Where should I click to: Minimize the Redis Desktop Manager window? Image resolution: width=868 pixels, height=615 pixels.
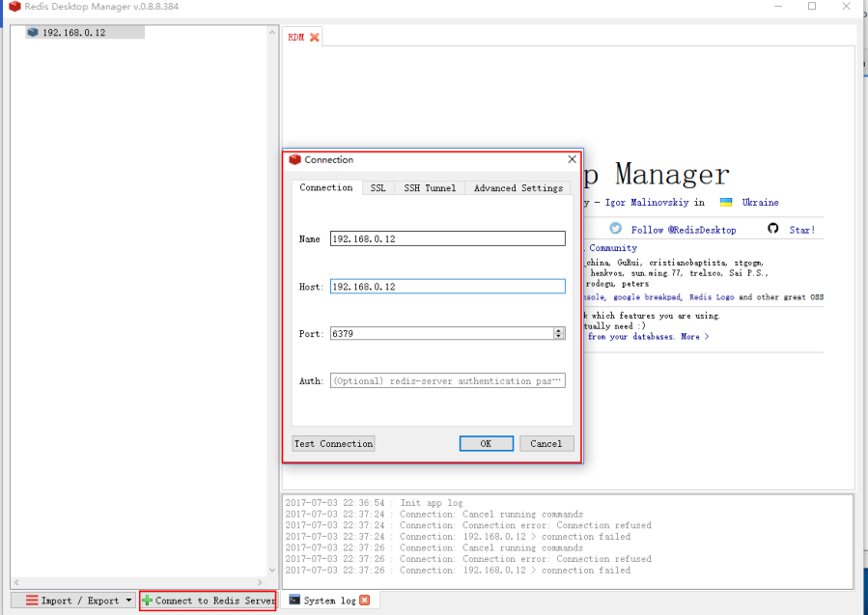click(778, 7)
